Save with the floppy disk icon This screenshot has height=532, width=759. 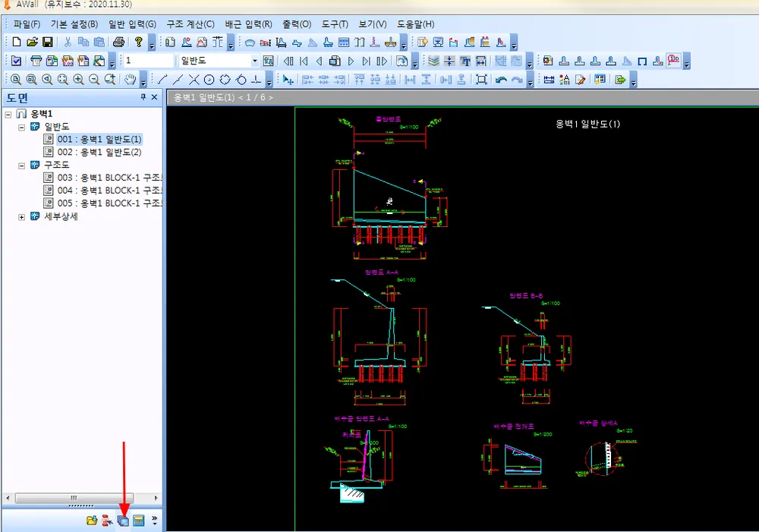tap(47, 42)
